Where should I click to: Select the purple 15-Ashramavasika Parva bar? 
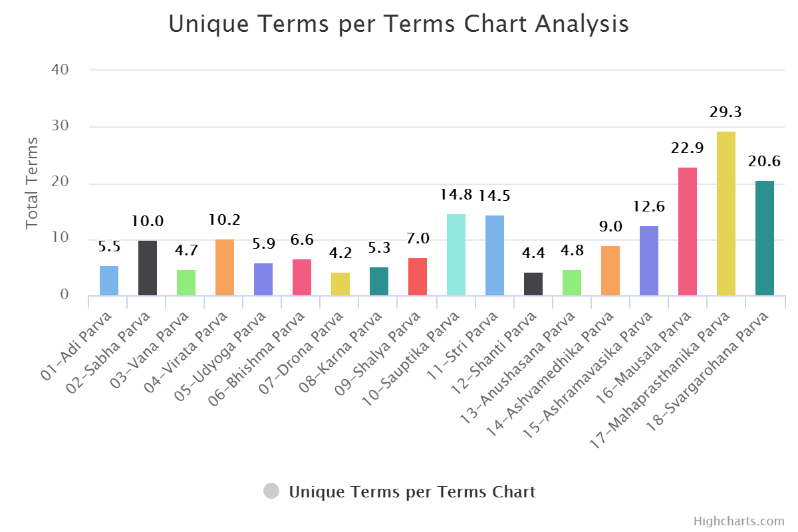point(649,261)
